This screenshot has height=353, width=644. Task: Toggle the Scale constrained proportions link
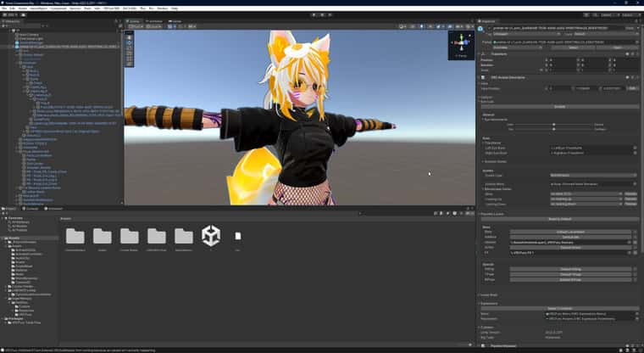pos(541,70)
